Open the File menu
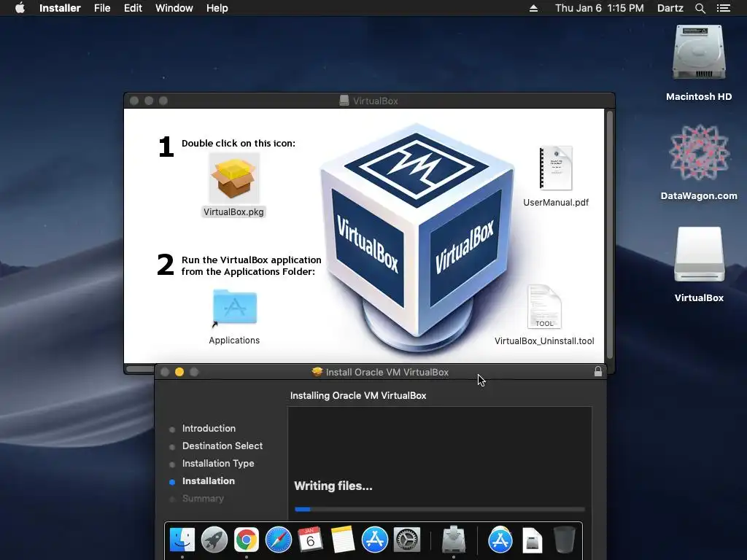The width and height of the screenshot is (747, 560). tap(102, 8)
